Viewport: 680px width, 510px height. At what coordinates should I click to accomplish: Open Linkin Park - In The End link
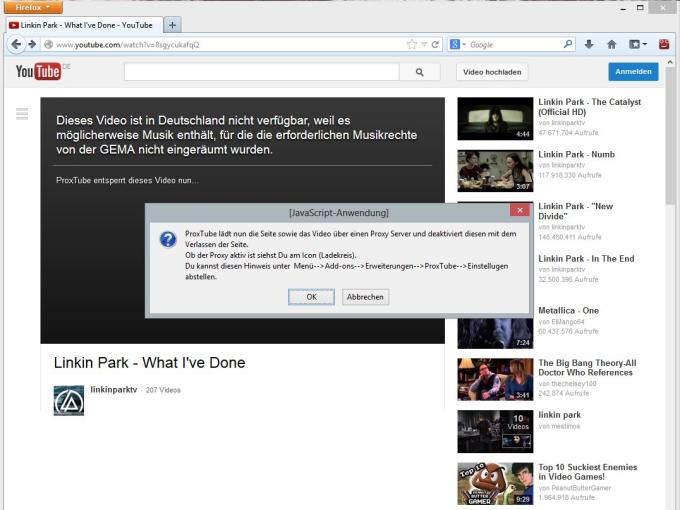pyautogui.click(x=586, y=259)
